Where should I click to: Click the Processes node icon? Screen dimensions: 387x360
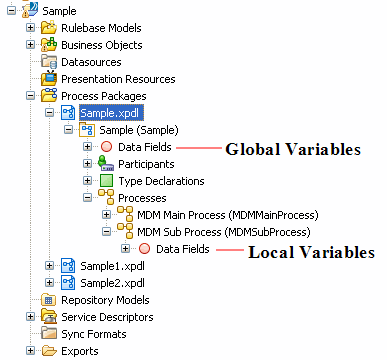coord(106,197)
